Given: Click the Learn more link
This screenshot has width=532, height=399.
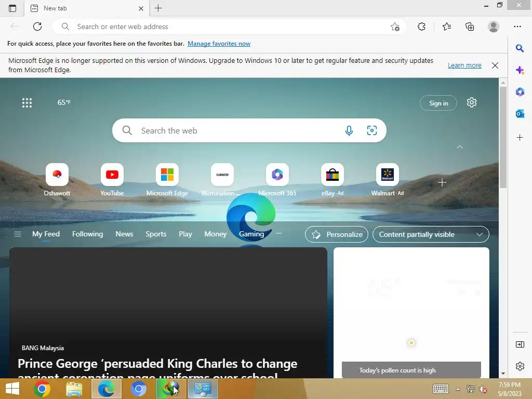Looking at the screenshot, I should (464, 65).
